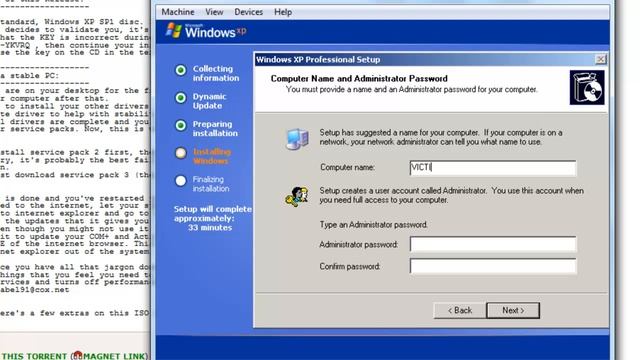Click the 'Installing Windows' step label
The height and width of the screenshot is (360, 640).
tap(212, 156)
